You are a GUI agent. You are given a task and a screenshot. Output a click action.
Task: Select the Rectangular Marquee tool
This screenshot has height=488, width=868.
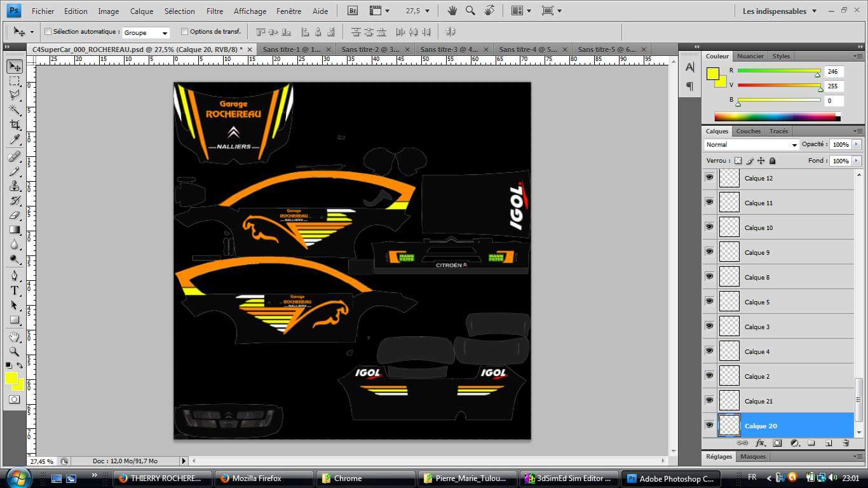point(15,81)
